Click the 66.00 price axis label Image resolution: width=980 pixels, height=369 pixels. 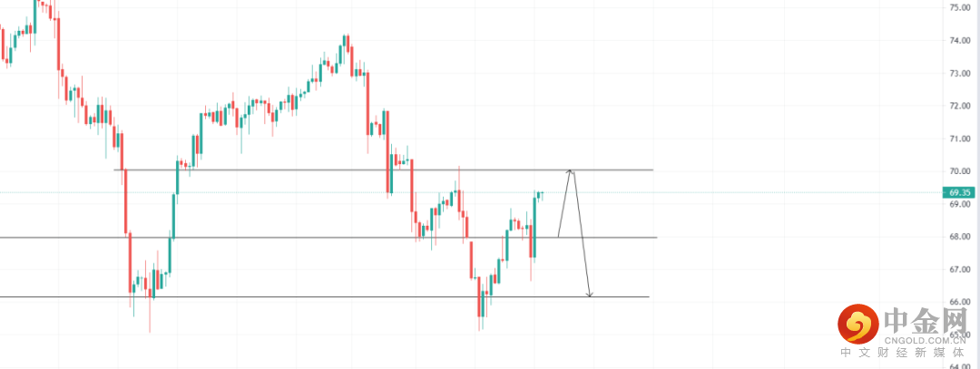(x=961, y=302)
